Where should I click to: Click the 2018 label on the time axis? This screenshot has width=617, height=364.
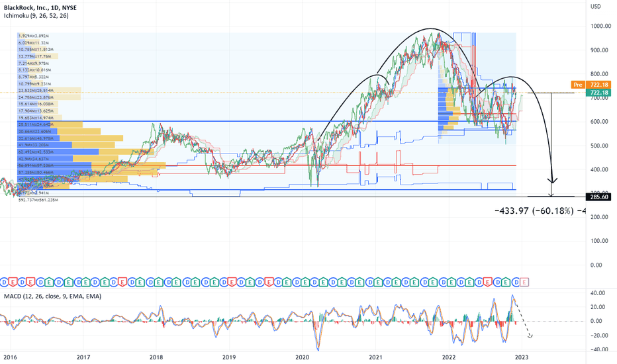tap(156, 357)
